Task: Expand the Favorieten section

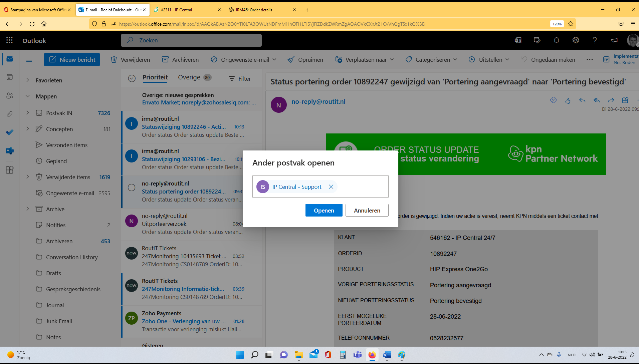Action: 28,80
